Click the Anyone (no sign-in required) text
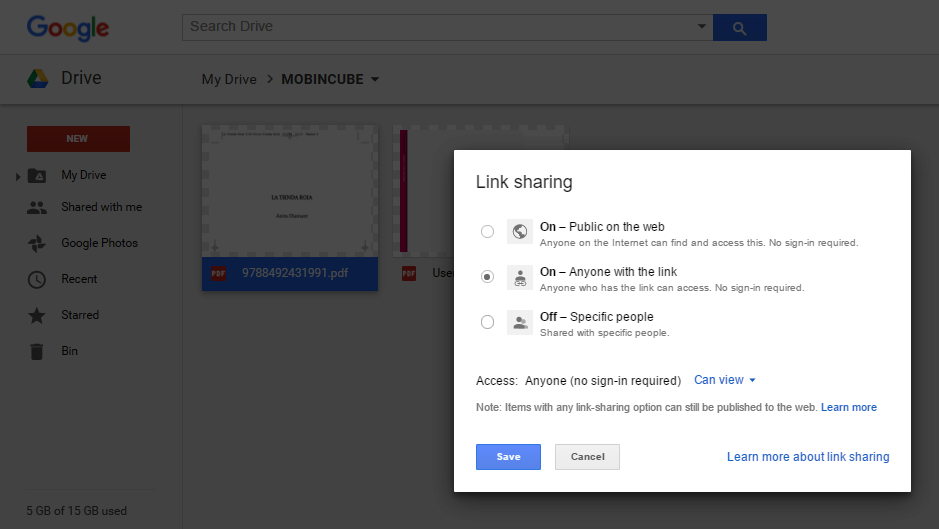The height and width of the screenshot is (529, 939). pyautogui.click(x=603, y=380)
